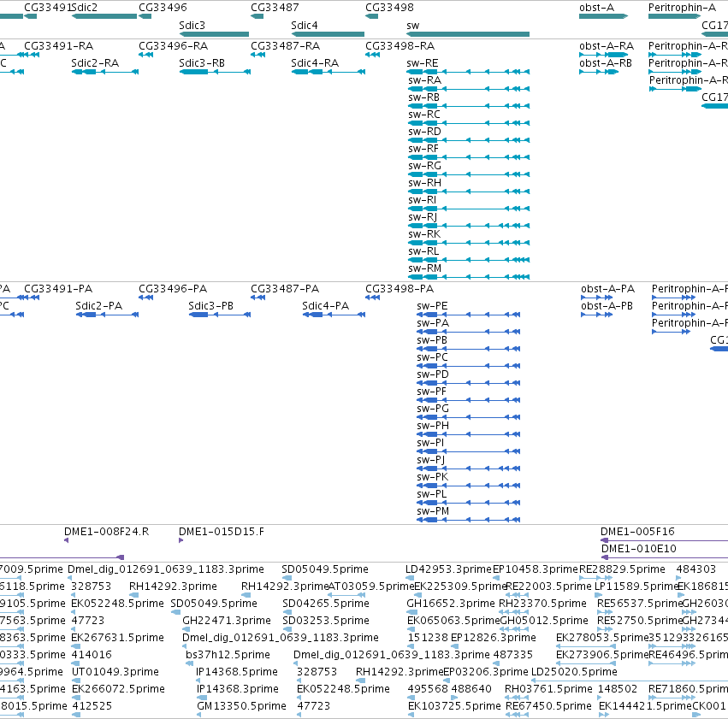
Task: Select the CG33496 gene label
Action: [163, 8]
